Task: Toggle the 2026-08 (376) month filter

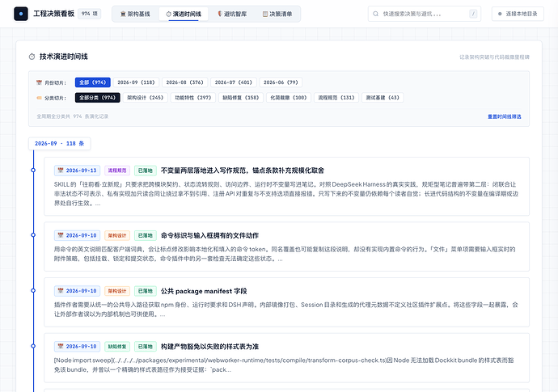Action: 184,82
